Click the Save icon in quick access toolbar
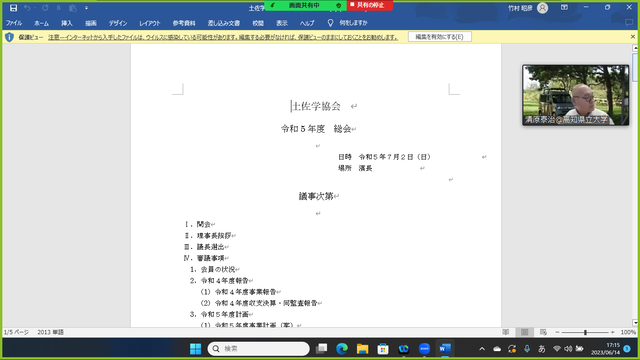This screenshot has width=640, height=360. (x=13, y=8)
